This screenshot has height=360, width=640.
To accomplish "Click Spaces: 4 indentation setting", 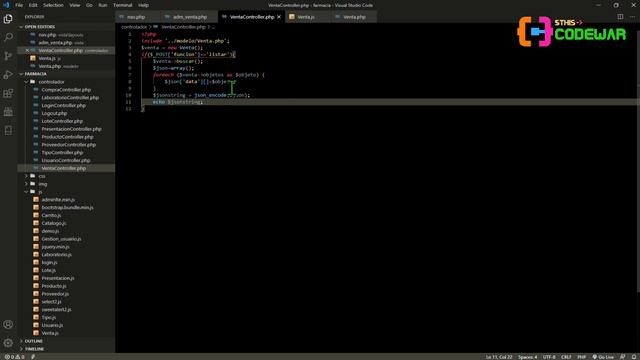I will tap(528, 357).
